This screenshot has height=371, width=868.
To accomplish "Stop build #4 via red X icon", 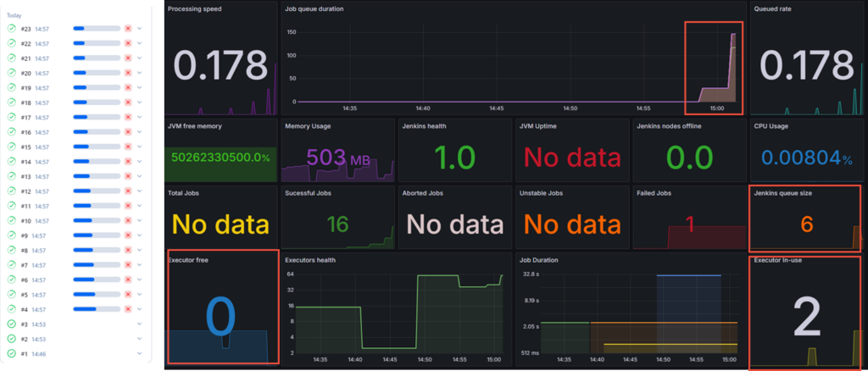I will tap(128, 309).
